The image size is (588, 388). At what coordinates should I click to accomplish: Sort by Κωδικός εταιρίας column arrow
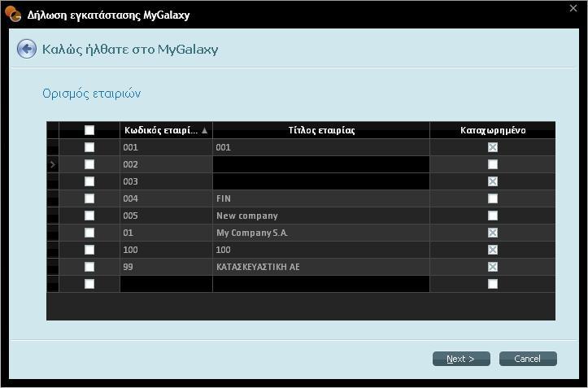tap(204, 130)
